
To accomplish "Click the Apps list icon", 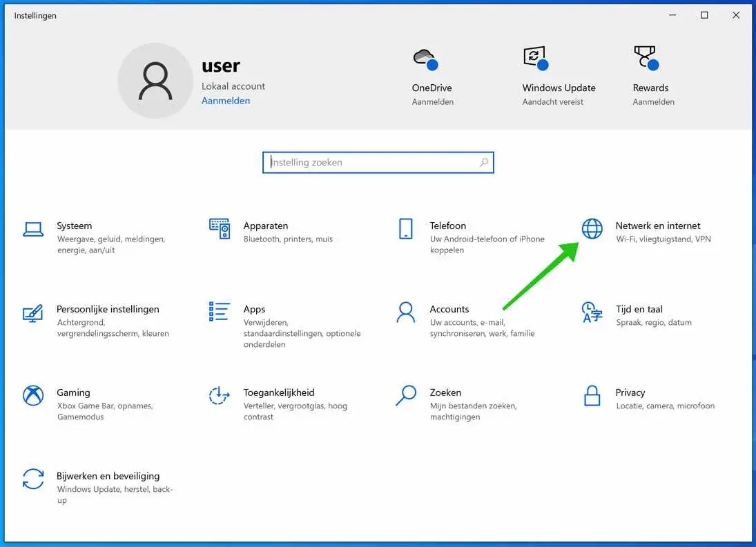I will [220, 312].
